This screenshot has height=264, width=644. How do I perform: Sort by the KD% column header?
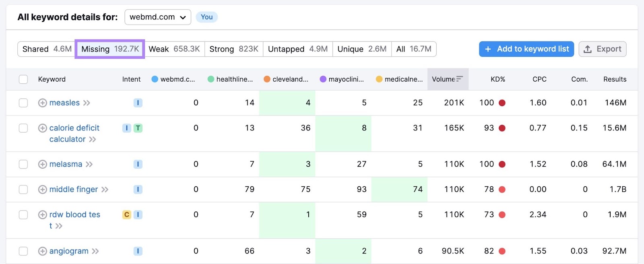click(x=497, y=79)
